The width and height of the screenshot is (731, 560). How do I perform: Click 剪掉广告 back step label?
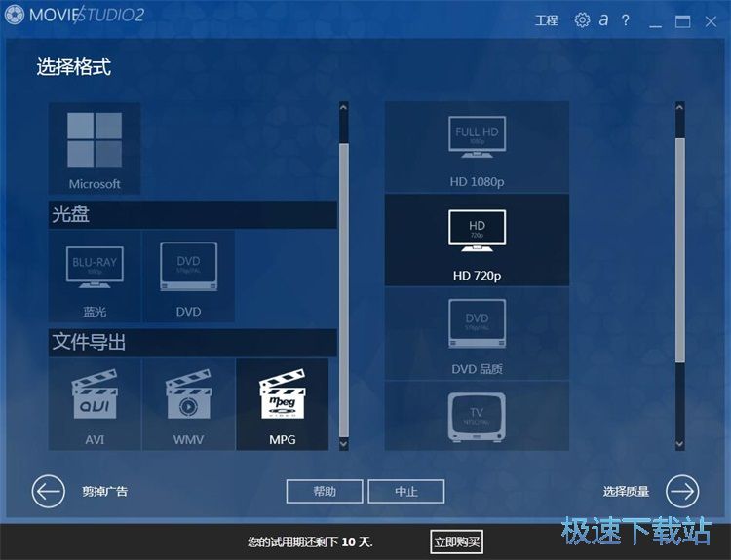tap(105, 492)
